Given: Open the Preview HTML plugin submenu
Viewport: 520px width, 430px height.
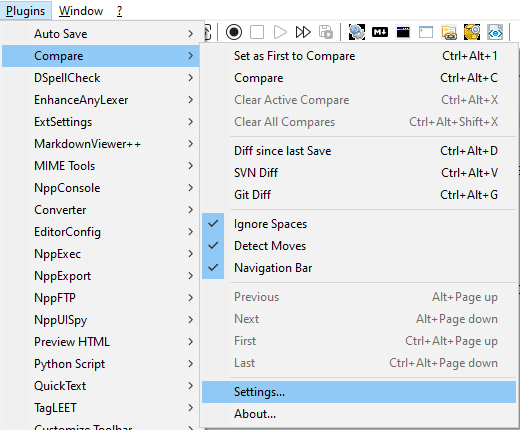Looking at the screenshot, I should click(x=100, y=342).
